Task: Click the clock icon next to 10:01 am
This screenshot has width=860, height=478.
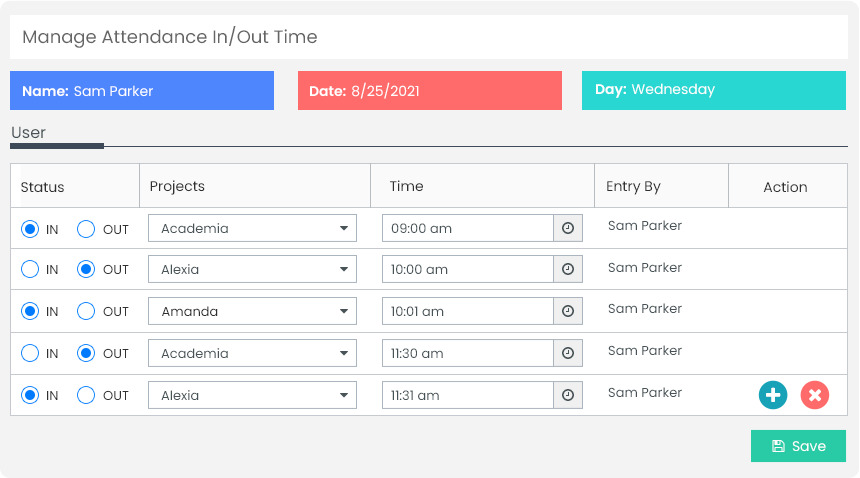Action: click(568, 311)
